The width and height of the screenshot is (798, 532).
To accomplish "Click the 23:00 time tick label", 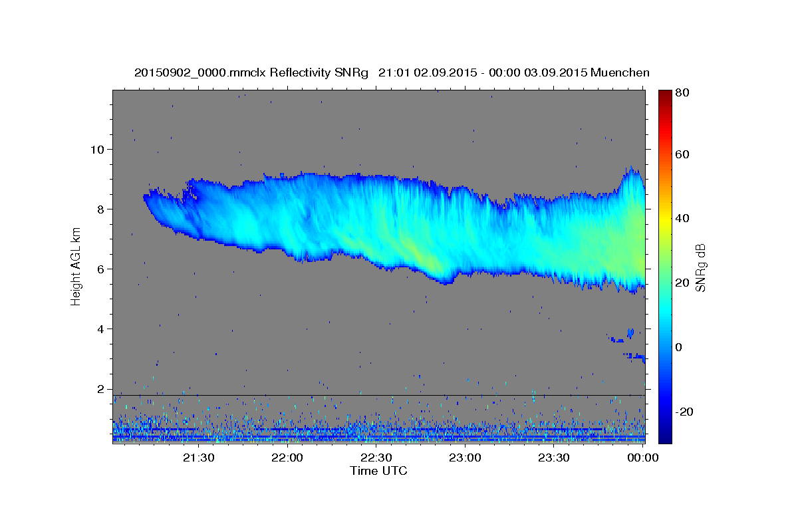I will [465, 458].
